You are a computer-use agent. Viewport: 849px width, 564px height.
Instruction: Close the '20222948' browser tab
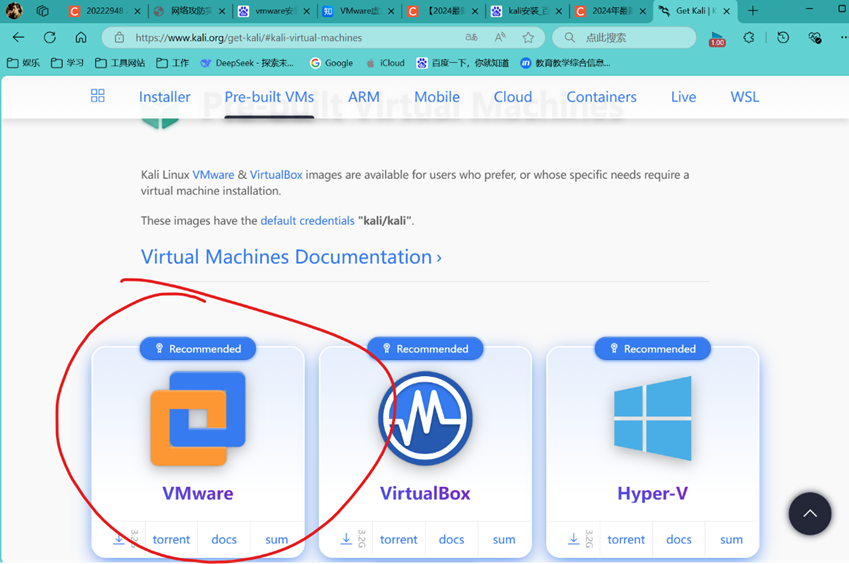tap(137, 11)
